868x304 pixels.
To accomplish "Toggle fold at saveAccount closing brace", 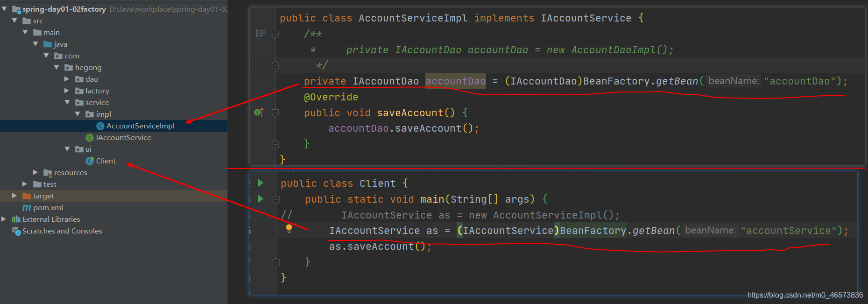I will [275, 144].
